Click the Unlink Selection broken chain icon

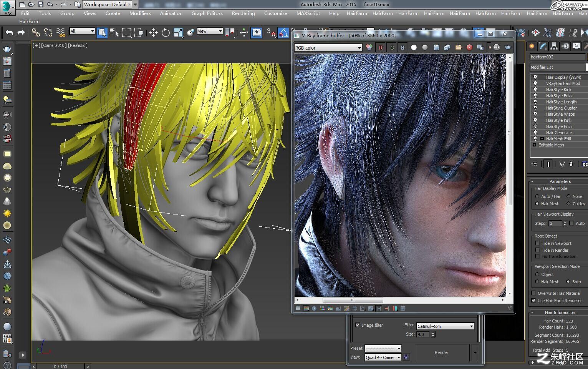click(x=48, y=33)
